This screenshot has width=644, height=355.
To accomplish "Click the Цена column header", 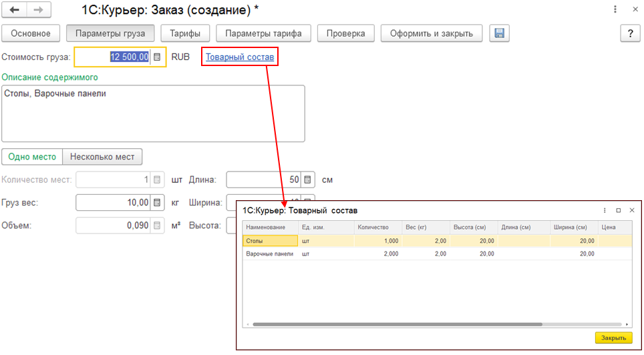I will 615,228.
